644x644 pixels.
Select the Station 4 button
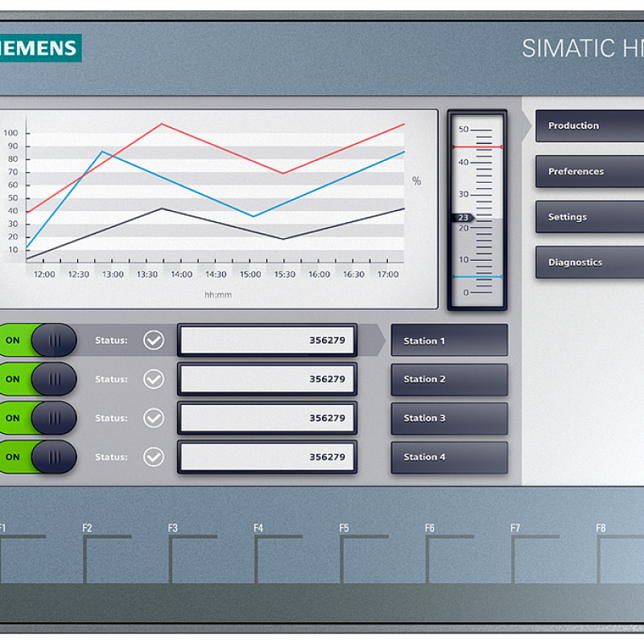[449, 457]
